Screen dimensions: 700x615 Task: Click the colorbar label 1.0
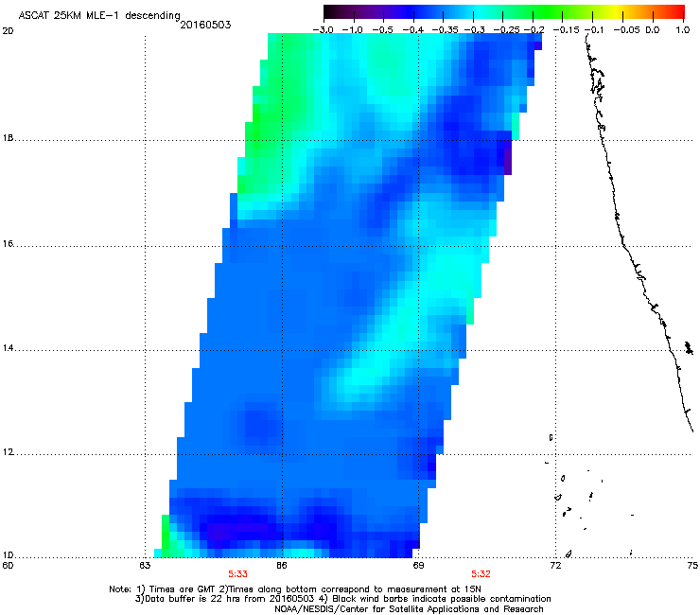click(x=683, y=30)
